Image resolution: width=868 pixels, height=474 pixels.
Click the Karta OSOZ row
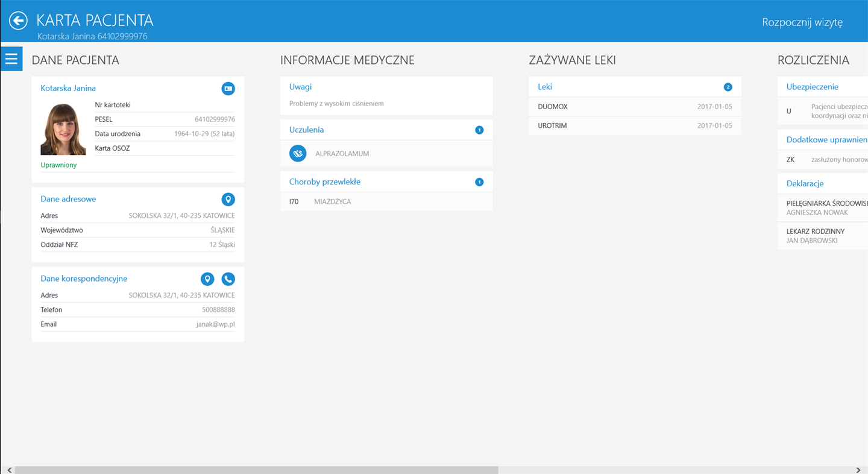point(165,148)
